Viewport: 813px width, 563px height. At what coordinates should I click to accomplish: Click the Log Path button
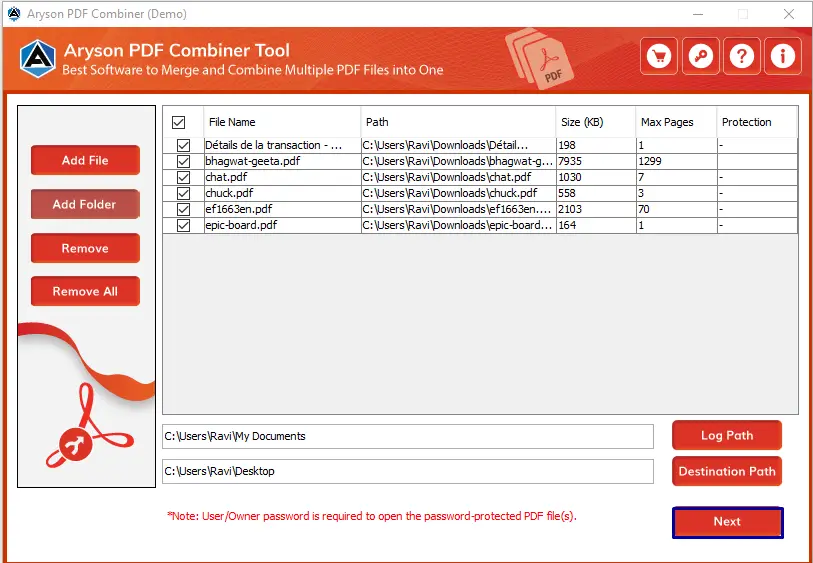click(726, 435)
